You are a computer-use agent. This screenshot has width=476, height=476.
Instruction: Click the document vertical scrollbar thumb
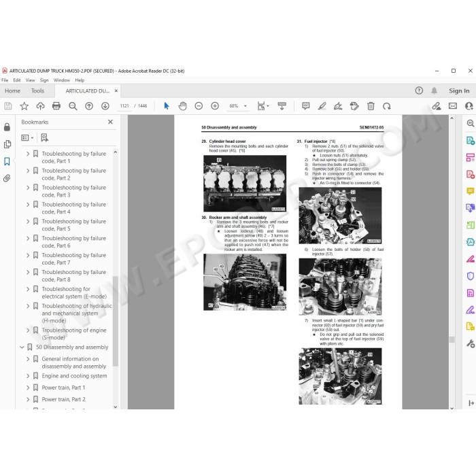click(x=452, y=339)
